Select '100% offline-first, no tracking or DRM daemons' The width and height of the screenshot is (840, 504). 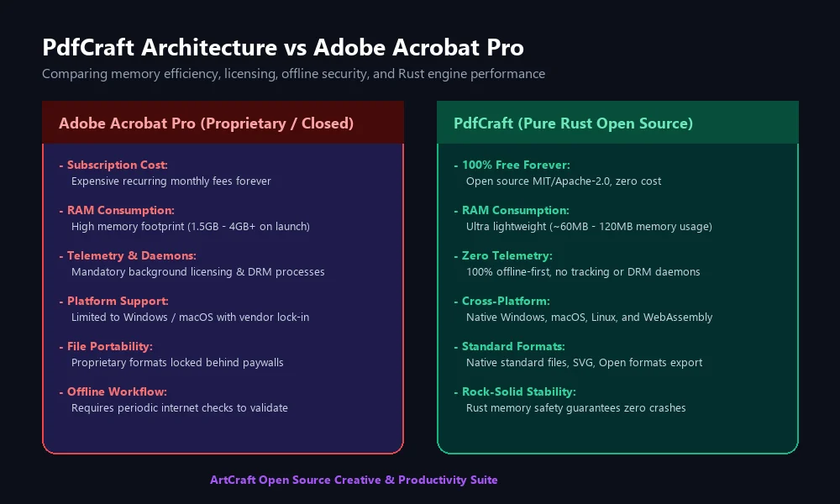583,271
